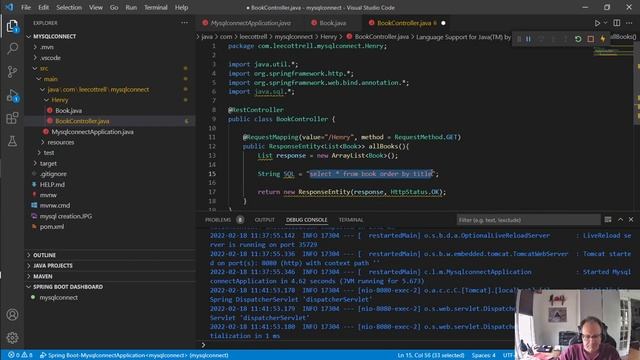Screen dimensions: 640x360
Task: Open the Output panel tab
Action: pyautogui.click(x=264, y=220)
